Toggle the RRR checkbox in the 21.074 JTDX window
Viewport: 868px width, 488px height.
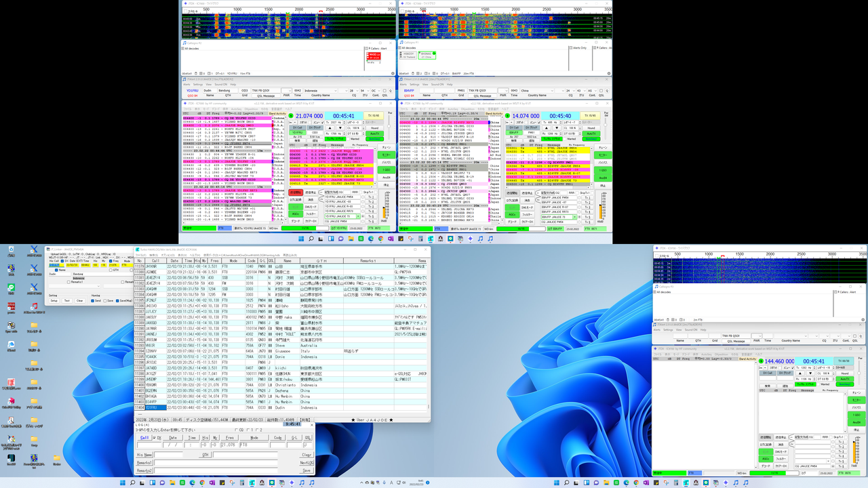360,192
